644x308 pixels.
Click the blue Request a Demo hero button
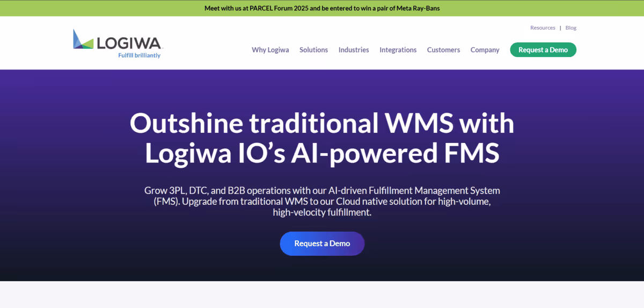[x=322, y=243]
